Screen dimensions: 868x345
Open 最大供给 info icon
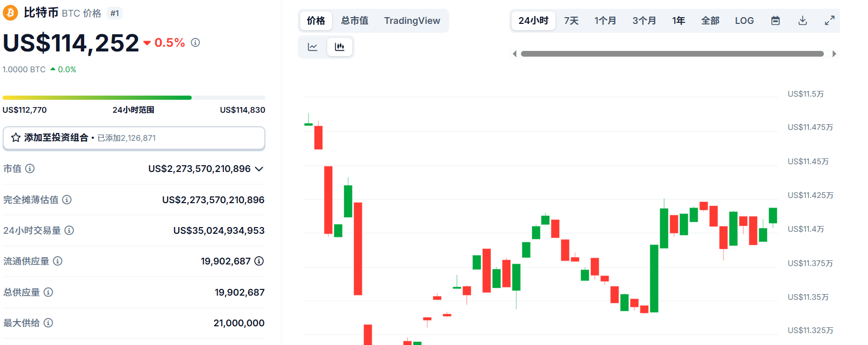[x=48, y=323]
